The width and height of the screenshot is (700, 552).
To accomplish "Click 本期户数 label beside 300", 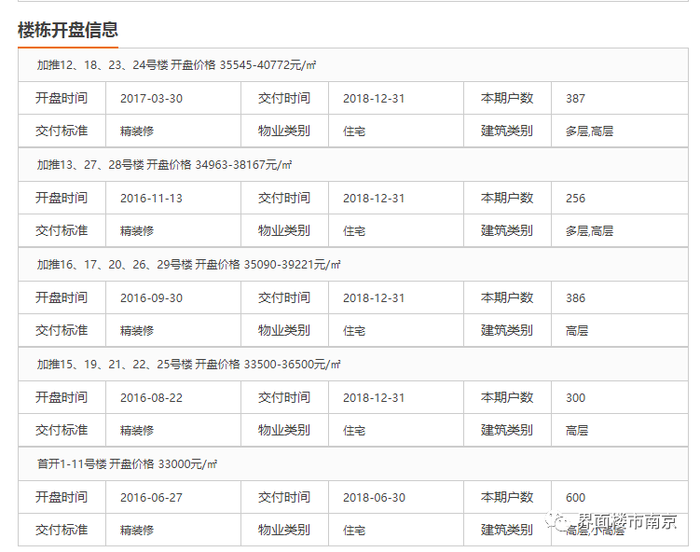I will pos(507,397).
